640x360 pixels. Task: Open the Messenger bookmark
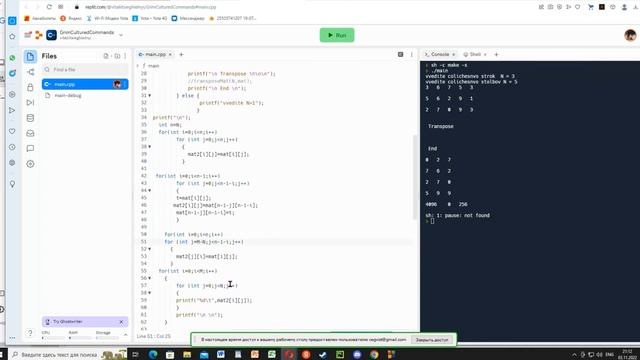pos(188,18)
